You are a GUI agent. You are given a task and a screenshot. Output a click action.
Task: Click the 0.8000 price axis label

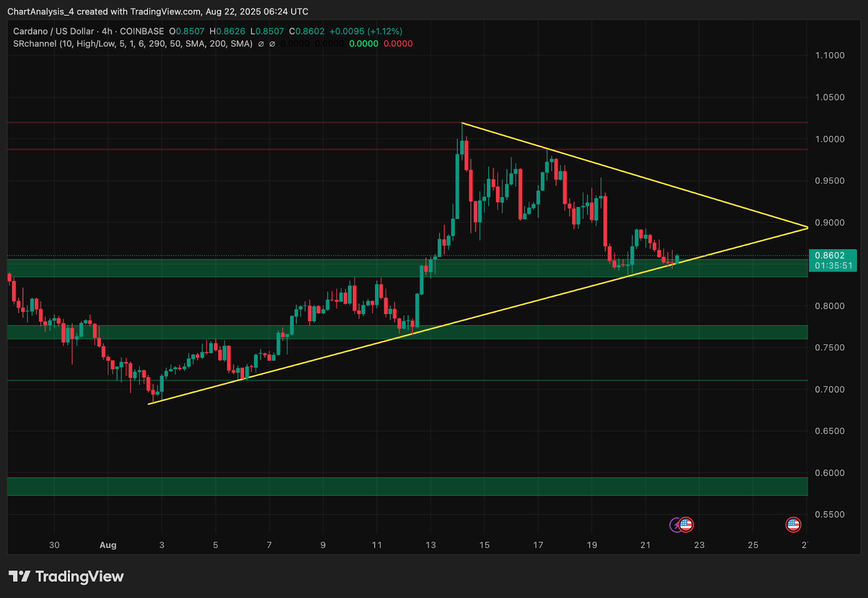[x=829, y=306]
